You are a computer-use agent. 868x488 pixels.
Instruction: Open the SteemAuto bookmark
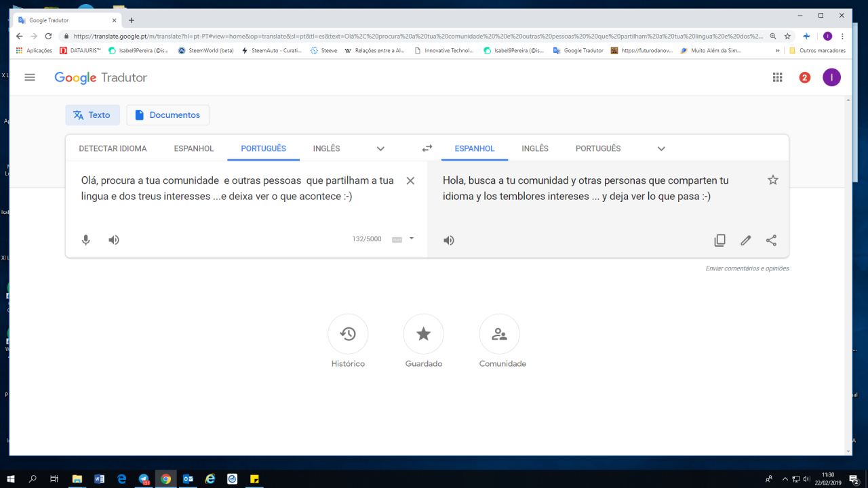271,51
